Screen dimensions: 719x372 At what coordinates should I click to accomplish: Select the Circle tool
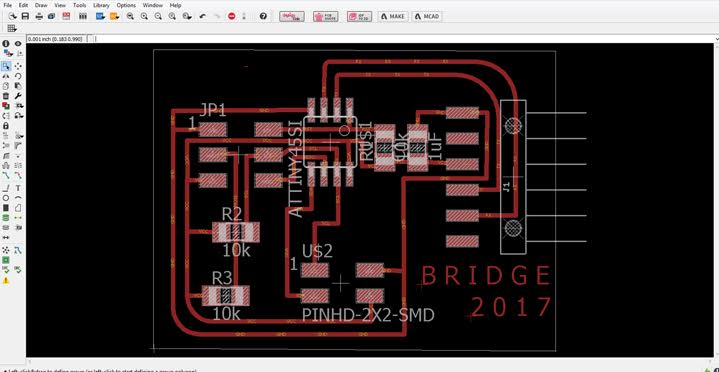[6, 198]
